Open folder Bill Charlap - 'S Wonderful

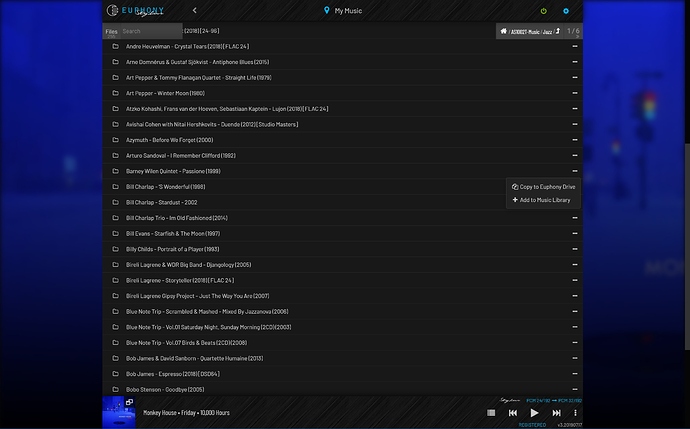tap(165, 187)
